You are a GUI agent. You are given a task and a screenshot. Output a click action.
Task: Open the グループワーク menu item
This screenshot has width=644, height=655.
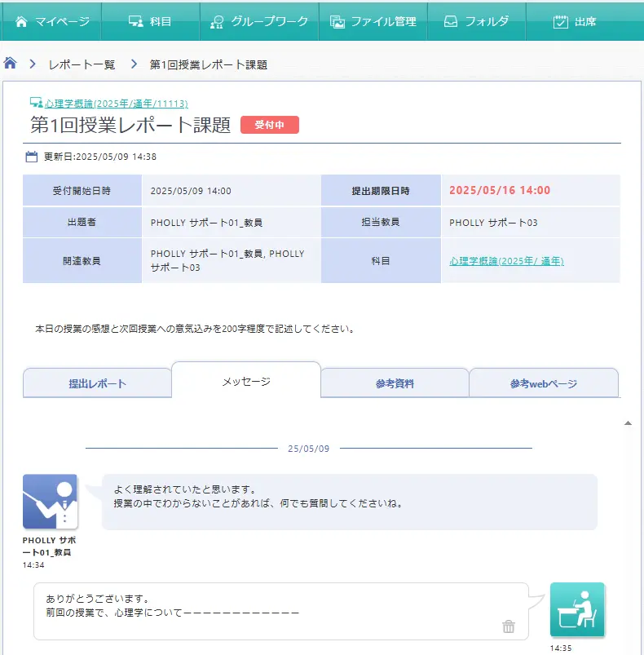pos(259,21)
